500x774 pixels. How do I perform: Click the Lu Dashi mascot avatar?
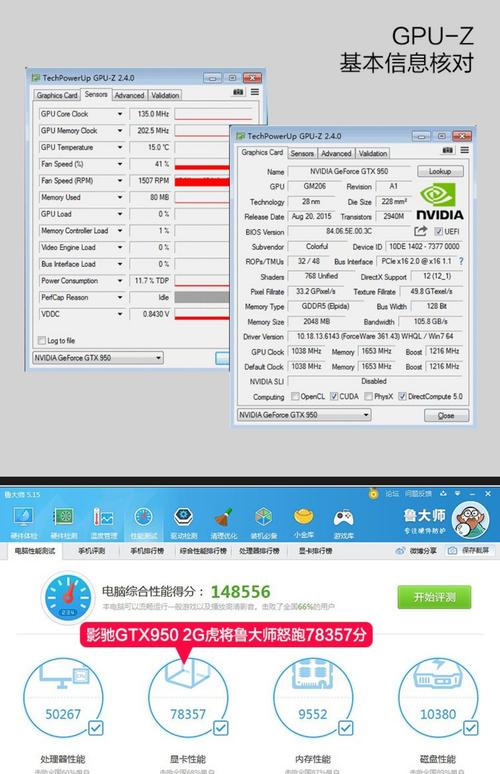470,520
